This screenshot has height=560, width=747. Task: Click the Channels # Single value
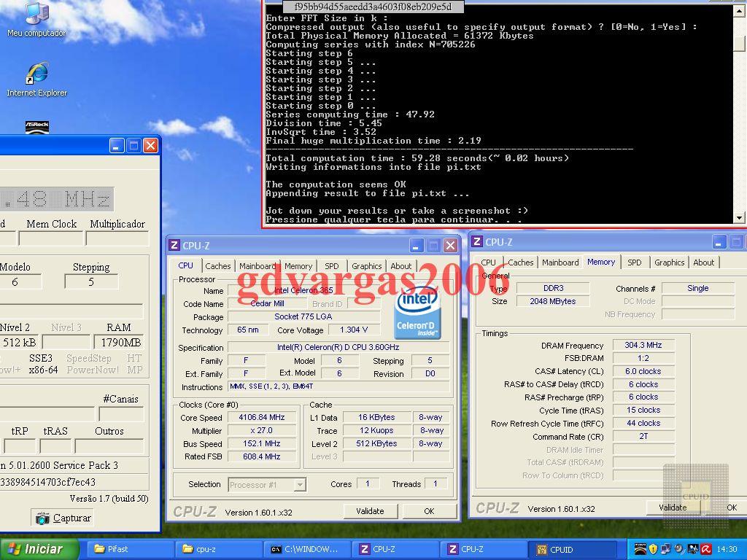click(x=698, y=288)
